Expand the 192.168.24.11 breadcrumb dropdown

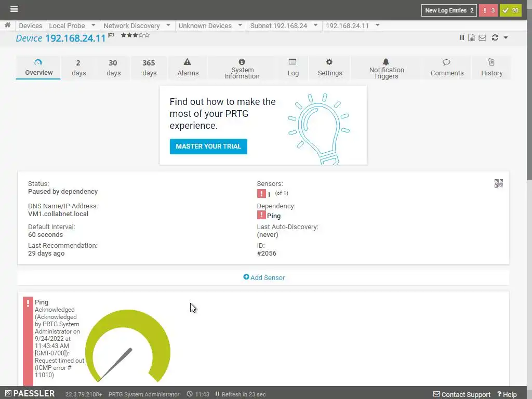coord(377,25)
